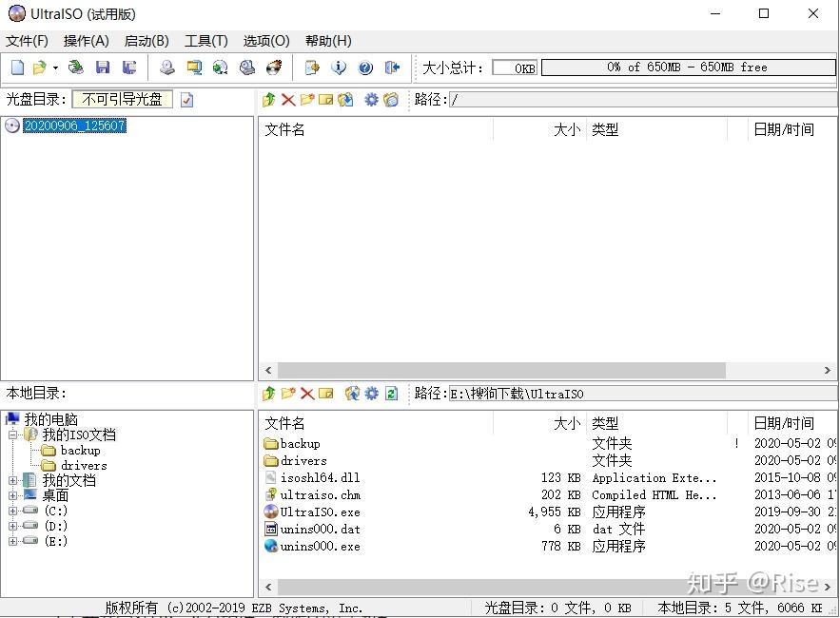This screenshot has width=840, height=618.
Task: Open Help with the question mark icon
Action: [365, 68]
